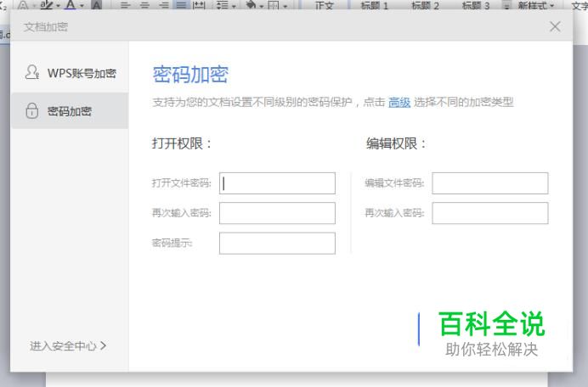Focus the 编辑文件密码 input field
Screen dimensions: 588x387
pyautogui.click(x=489, y=183)
